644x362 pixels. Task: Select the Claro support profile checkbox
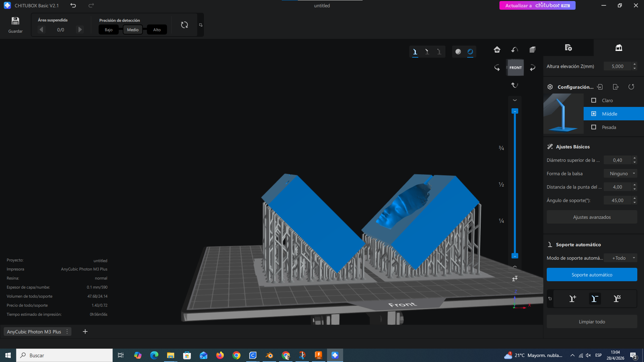click(x=594, y=100)
